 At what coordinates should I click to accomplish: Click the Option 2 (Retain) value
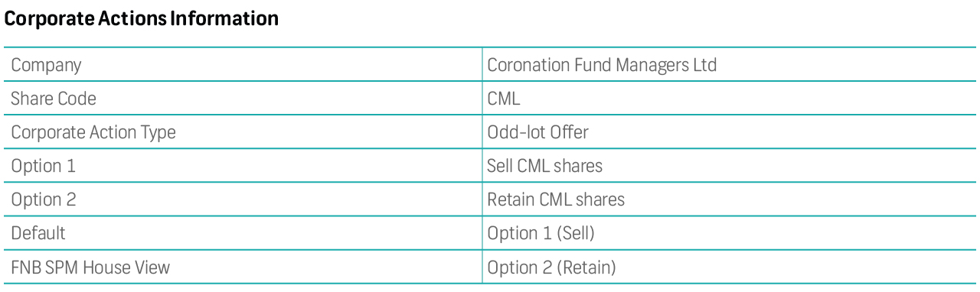coord(551,267)
